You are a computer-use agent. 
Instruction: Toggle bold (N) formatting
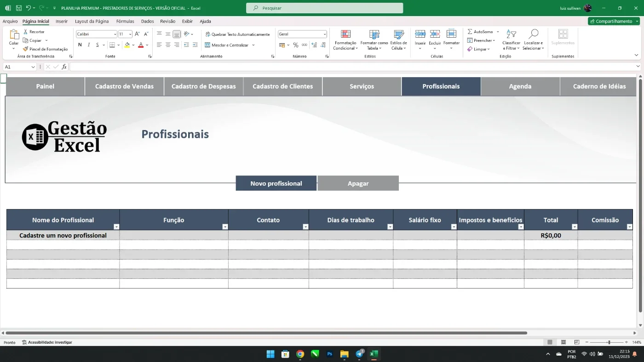(x=80, y=45)
